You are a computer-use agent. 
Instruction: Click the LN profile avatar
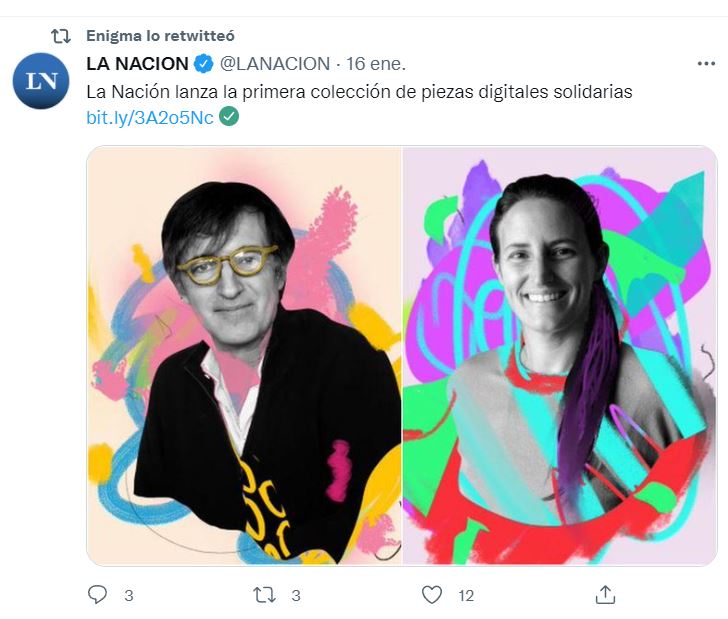pos(41,81)
